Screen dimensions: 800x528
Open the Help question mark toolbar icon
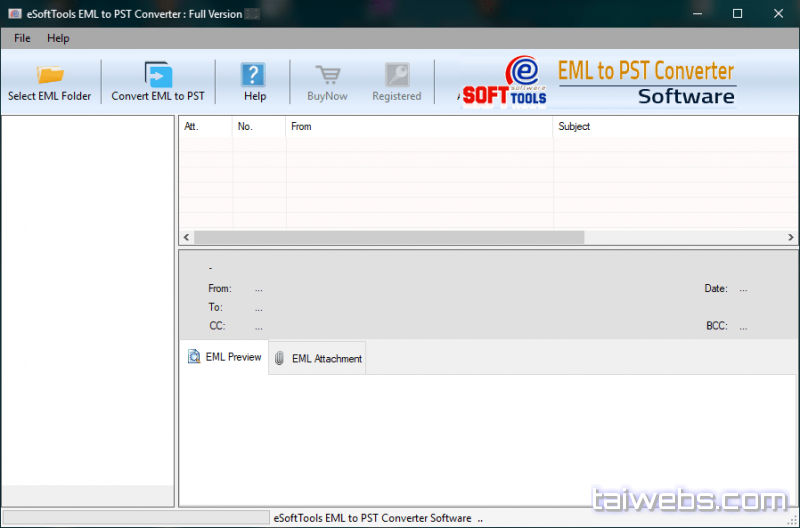[254, 75]
